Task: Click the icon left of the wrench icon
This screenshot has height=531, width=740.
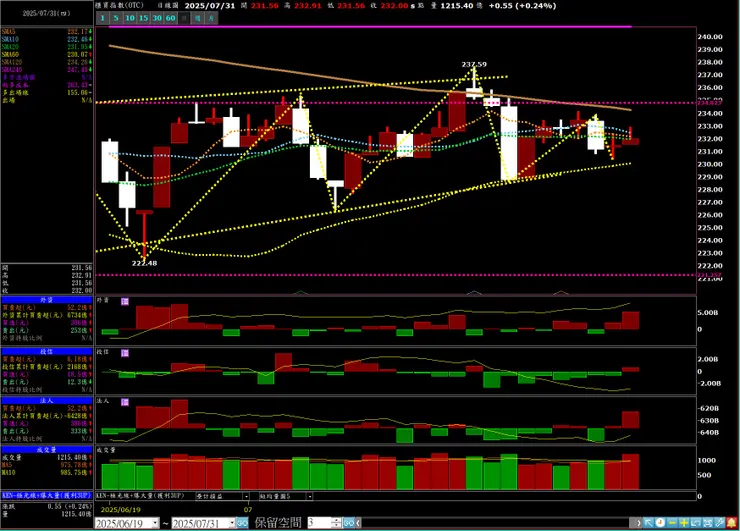Action: [x=707, y=523]
